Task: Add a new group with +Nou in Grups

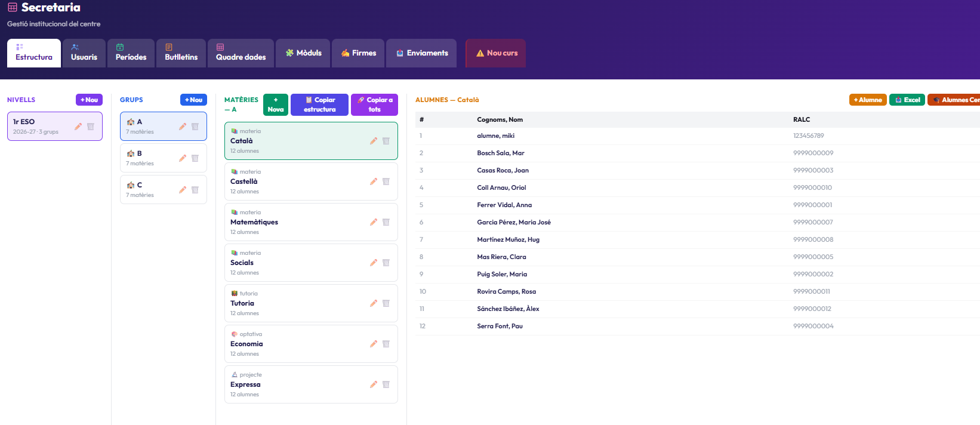Action: 193,100
